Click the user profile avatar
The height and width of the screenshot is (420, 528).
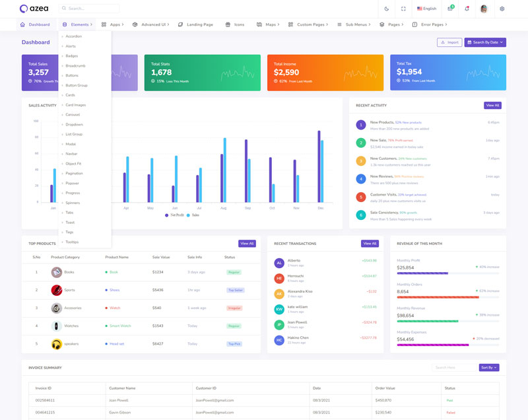pos(484,9)
